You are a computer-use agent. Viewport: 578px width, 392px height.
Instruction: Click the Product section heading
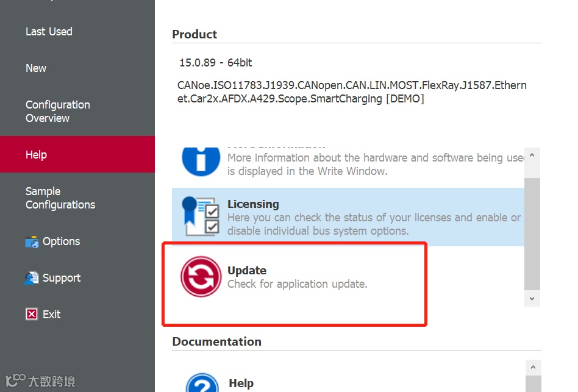[x=194, y=34]
